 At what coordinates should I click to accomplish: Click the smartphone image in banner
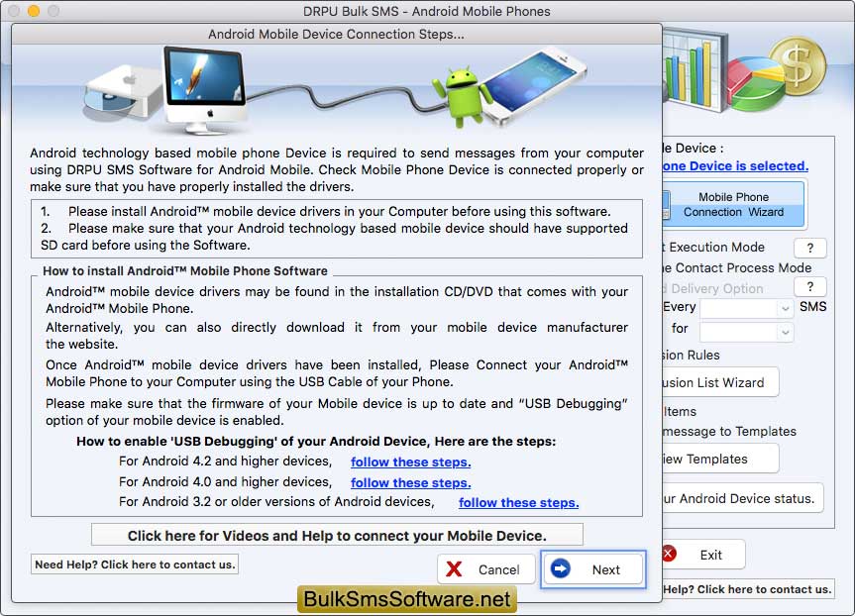click(535, 87)
